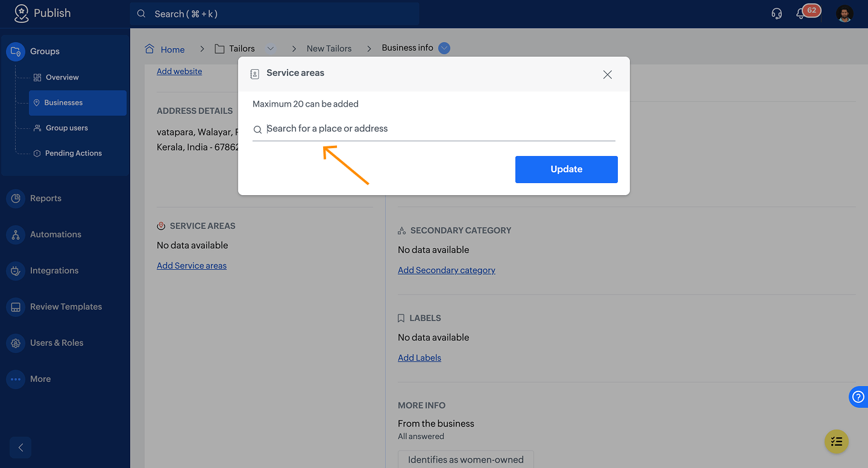The width and height of the screenshot is (868, 468).
Task: Close the Service areas dialog
Action: [608, 75]
